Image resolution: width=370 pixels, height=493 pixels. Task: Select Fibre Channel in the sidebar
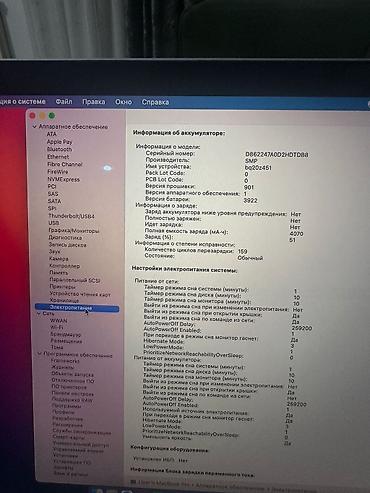pyautogui.click(x=65, y=164)
